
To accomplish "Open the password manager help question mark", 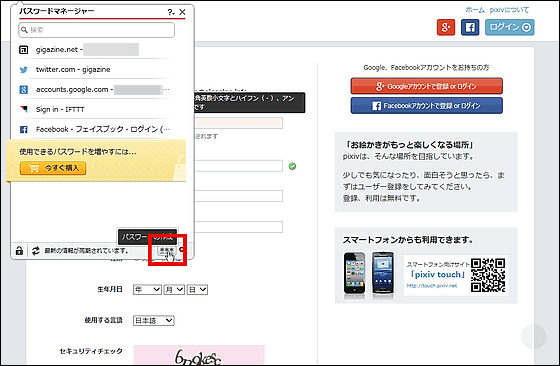I will point(170,12).
